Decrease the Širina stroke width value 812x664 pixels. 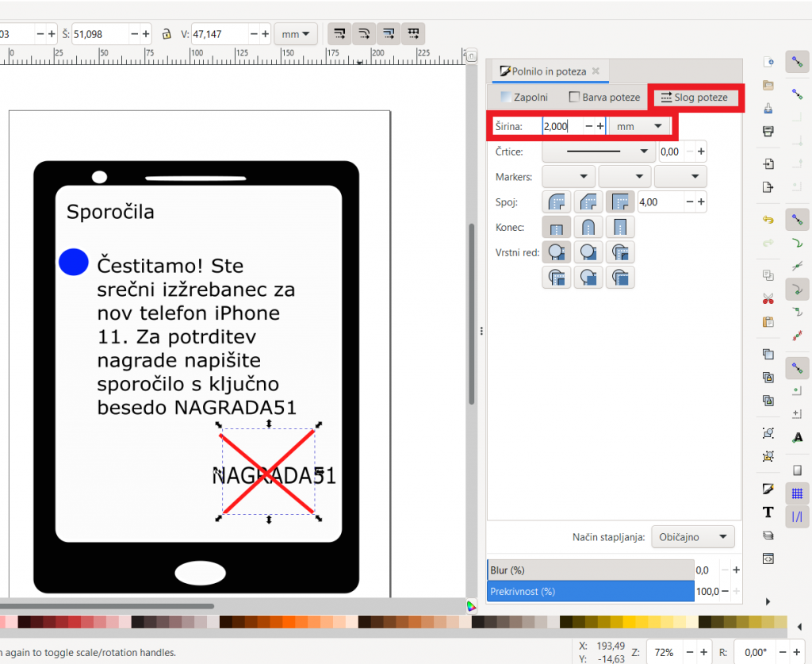pyautogui.click(x=589, y=126)
